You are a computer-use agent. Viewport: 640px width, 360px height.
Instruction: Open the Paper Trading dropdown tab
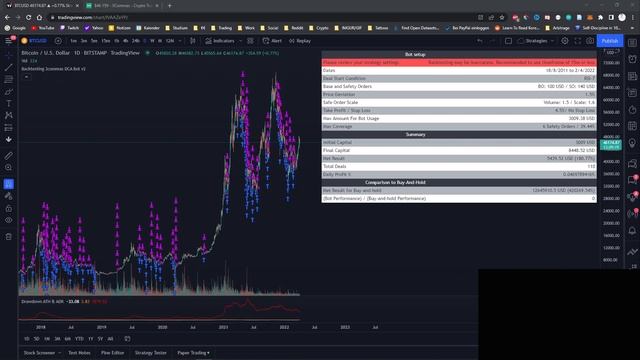(193, 353)
